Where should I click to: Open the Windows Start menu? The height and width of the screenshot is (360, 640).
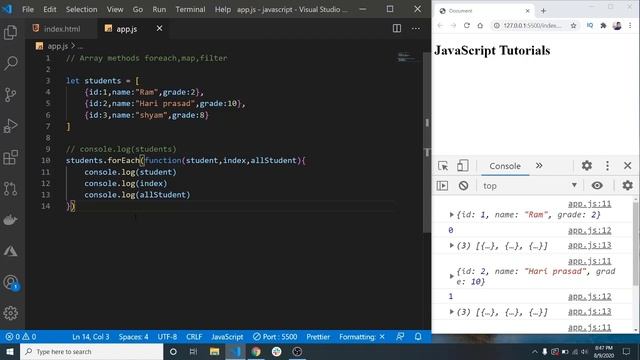(x=10, y=351)
